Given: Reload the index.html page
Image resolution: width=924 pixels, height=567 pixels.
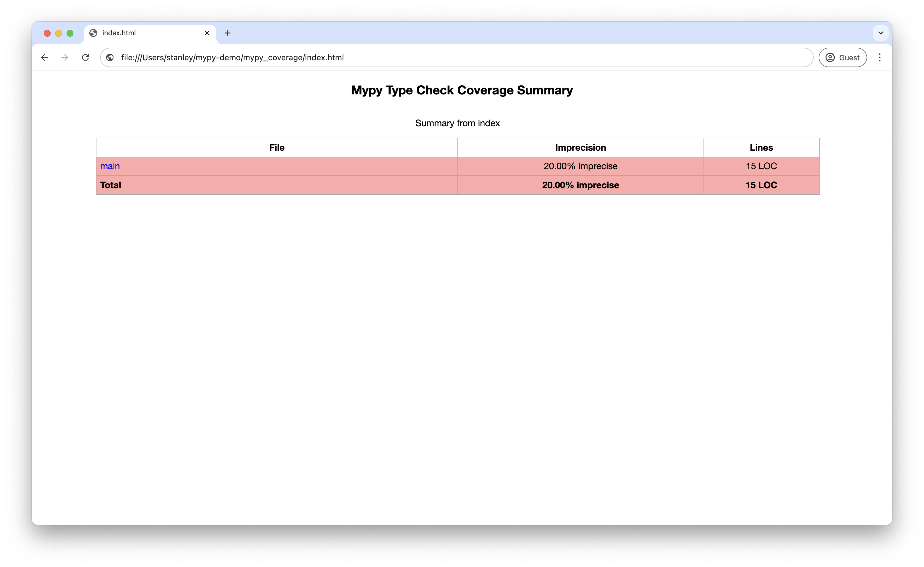Looking at the screenshot, I should coord(85,57).
